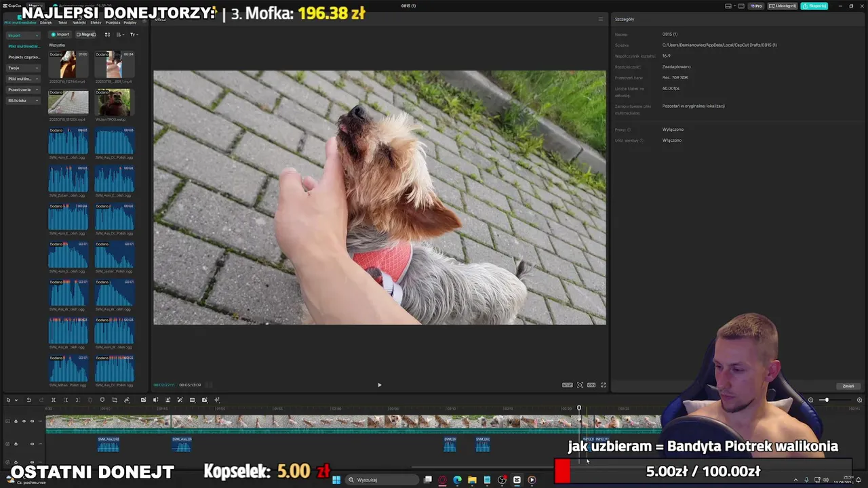Click the trim-left timeline tool
Screen dimensions: 868x488
click(66, 400)
